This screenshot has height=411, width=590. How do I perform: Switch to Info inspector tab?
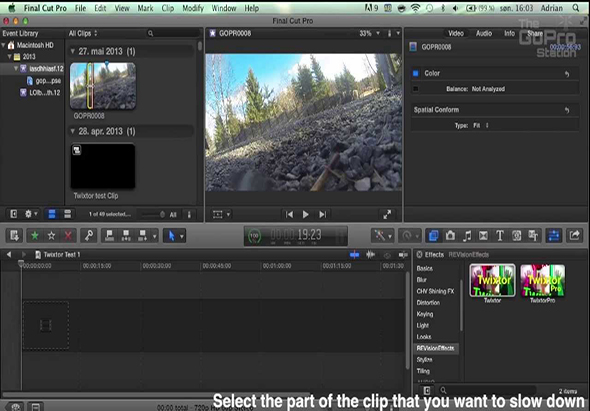[x=509, y=33]
